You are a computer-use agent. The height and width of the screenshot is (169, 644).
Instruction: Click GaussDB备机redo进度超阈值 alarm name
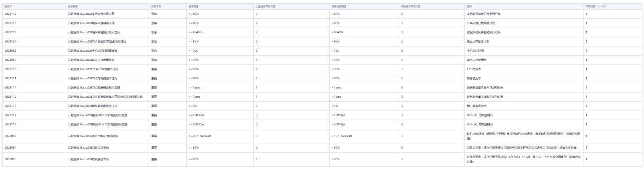(x=93, y=136)
